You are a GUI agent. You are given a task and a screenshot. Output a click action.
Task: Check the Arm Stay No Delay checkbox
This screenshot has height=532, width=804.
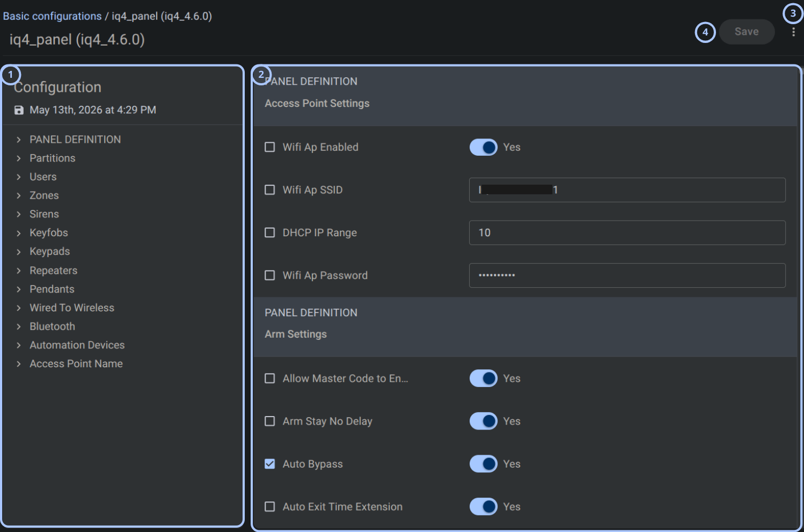[x=270, y=421]
